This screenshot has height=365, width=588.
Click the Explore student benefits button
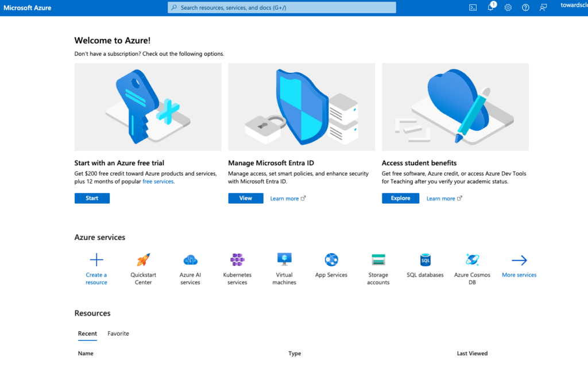(x=400, y=198)
